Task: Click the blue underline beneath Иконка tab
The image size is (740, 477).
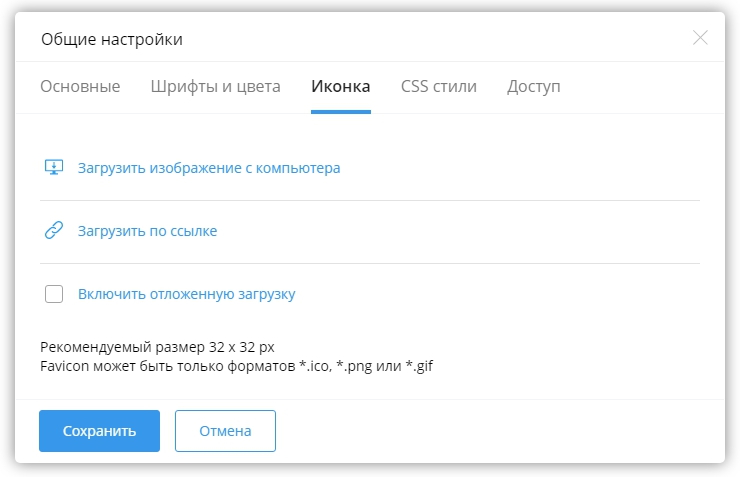Action: (341, 112)
